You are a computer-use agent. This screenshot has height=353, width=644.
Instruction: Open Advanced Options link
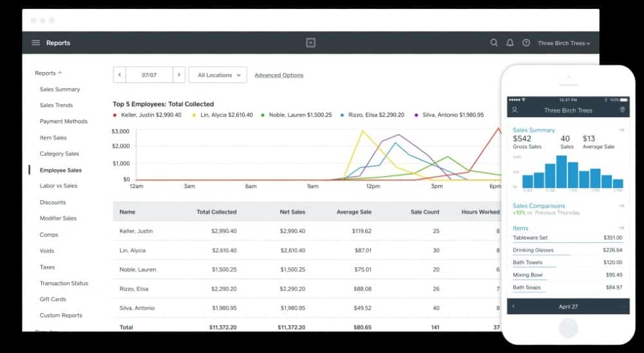[x=279, y=75]
